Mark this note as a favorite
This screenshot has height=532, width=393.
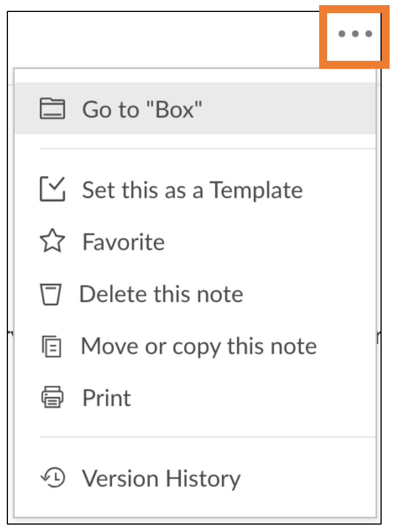tap(123, 242)
